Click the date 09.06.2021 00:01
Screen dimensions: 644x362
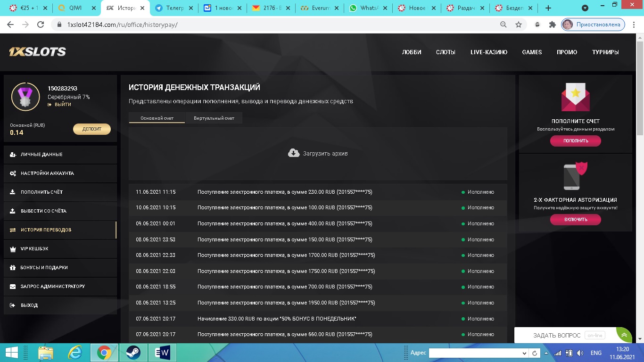[156, 224]
